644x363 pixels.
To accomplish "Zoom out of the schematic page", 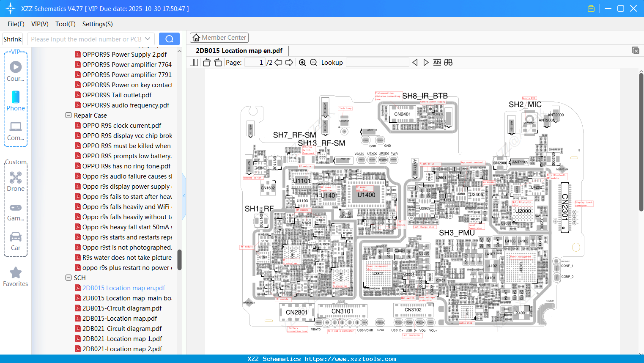I will 313,62.
